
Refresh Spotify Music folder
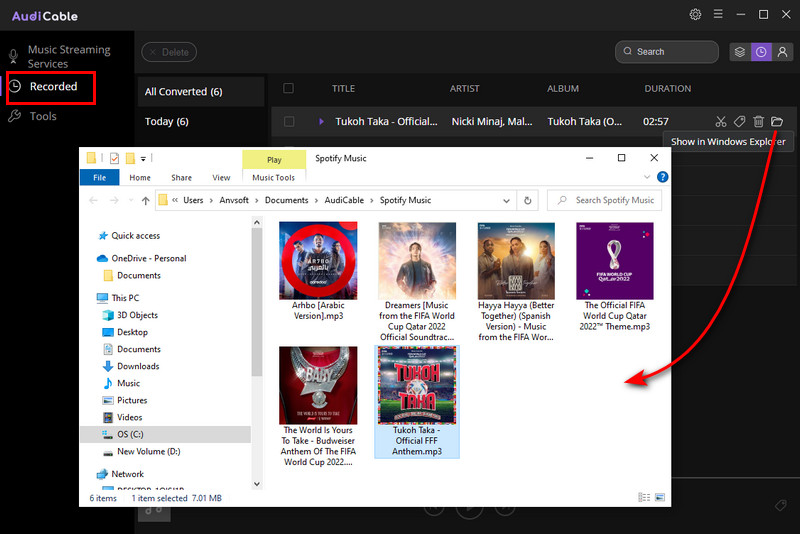pos(528,200)
